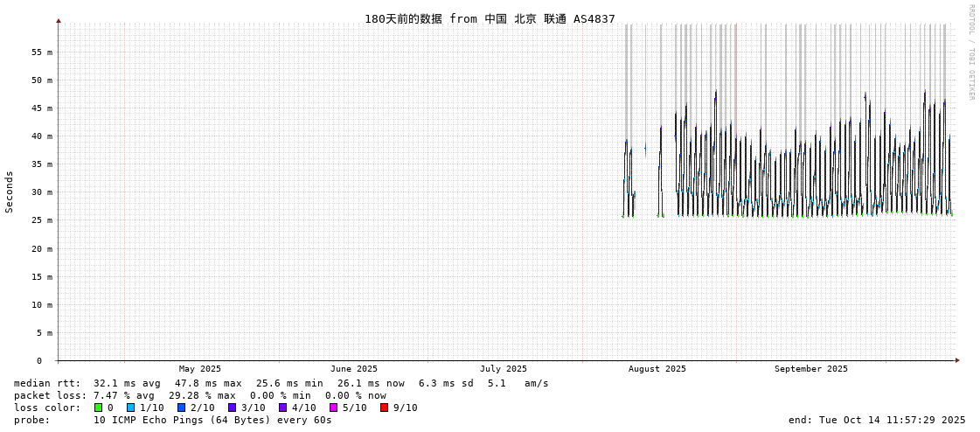Select the purple 3/10 loss swatch
The width and height of the screenshot is (980, 432).
[232, 408]
